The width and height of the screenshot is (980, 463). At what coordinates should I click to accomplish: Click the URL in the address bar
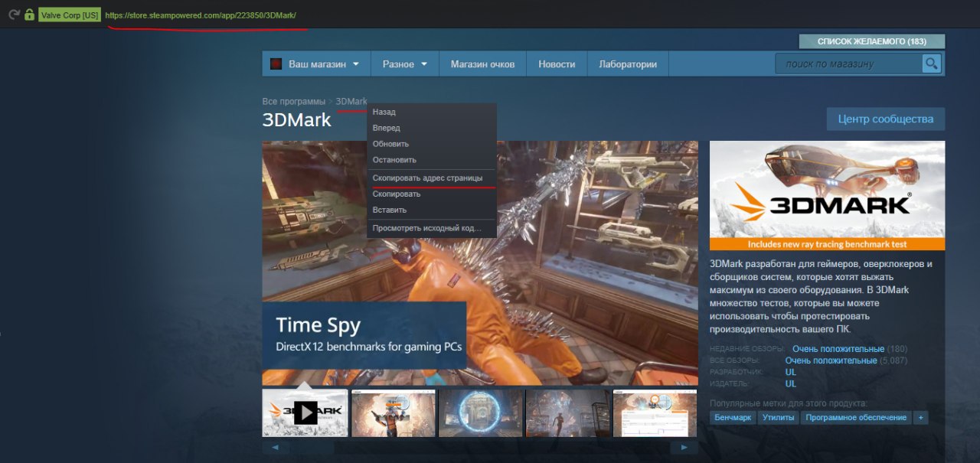tap(201, 15)
